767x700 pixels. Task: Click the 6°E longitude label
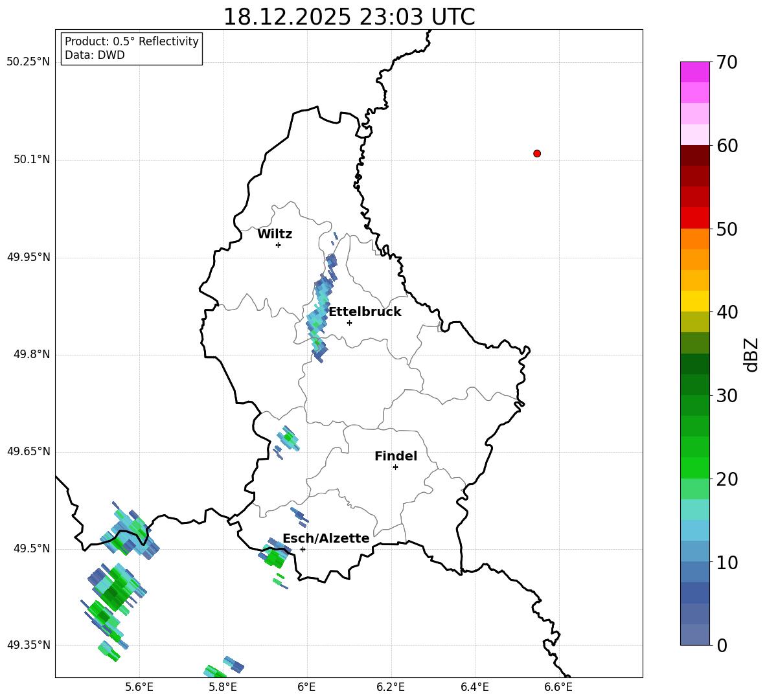(x=306, y=687)
